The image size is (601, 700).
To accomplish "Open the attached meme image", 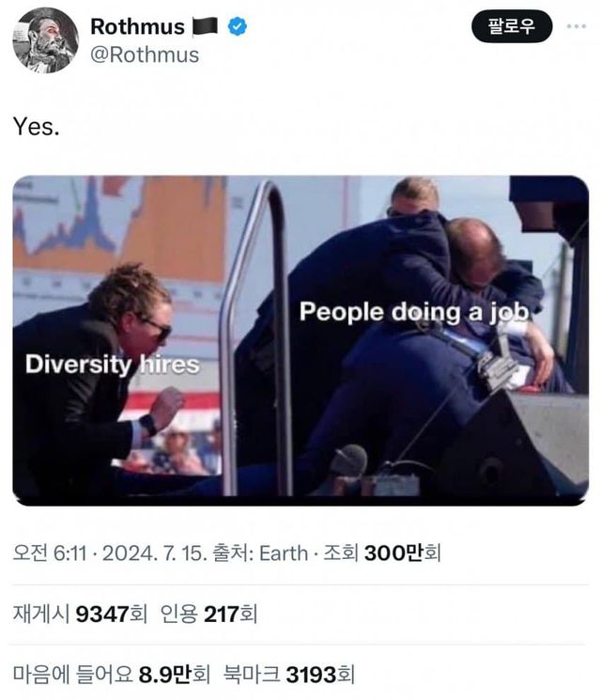I will click(300, 340).
